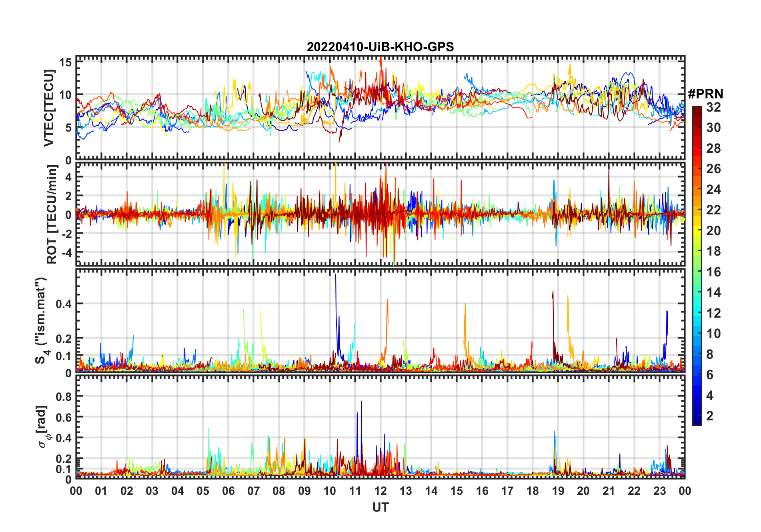Select hour label 11 on the UT axis
The image size is (761, 532).
(355, 491)
